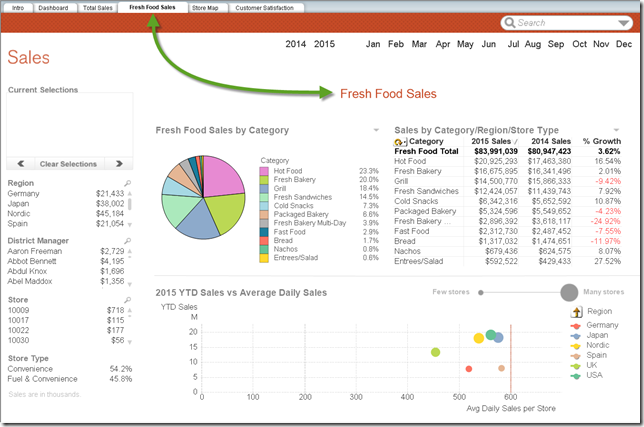The image size is (644, 427).
Task: Click the cycle group icon beside Category
Action: click(400, 142)
